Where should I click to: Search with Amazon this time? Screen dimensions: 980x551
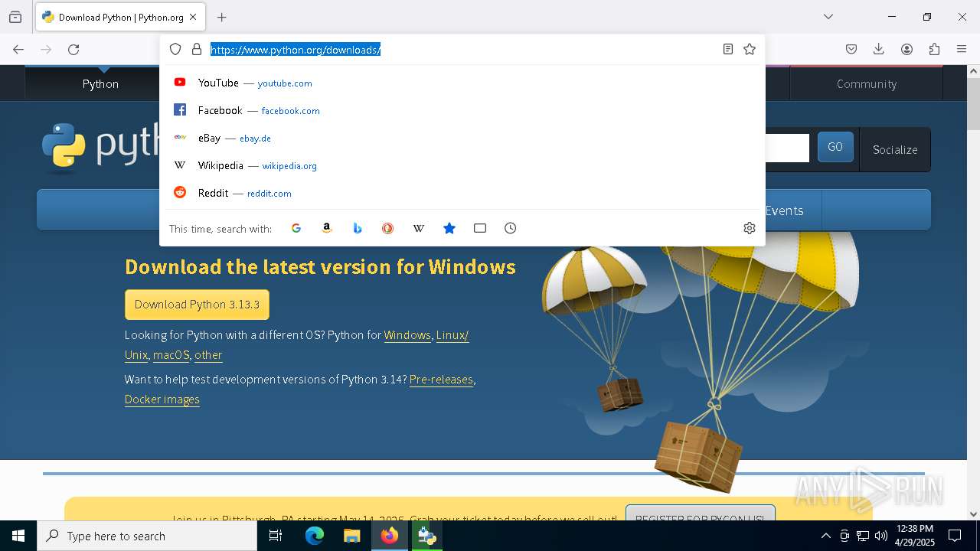point(327,228)
